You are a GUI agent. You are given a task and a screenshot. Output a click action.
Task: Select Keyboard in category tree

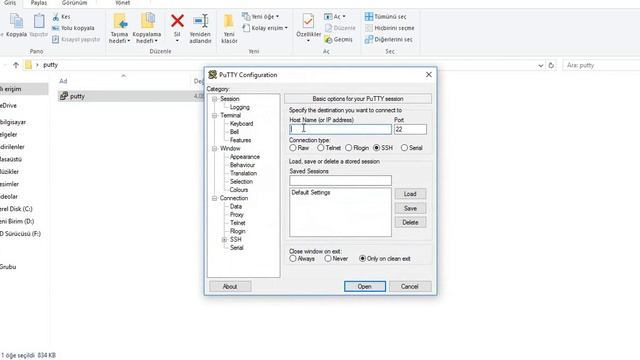tap(241, 124)
